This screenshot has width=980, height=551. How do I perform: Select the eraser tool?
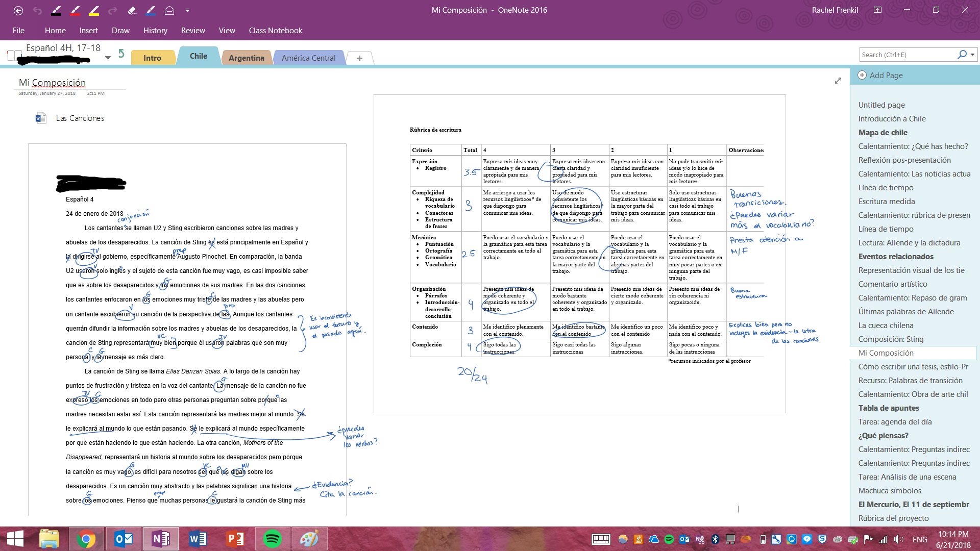coord(132,10)
